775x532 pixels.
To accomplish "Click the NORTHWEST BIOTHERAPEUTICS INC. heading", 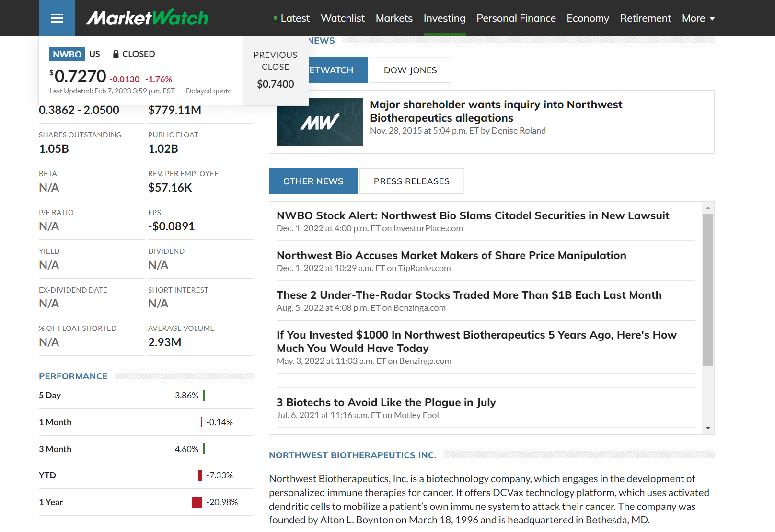I will pos(353,455).
